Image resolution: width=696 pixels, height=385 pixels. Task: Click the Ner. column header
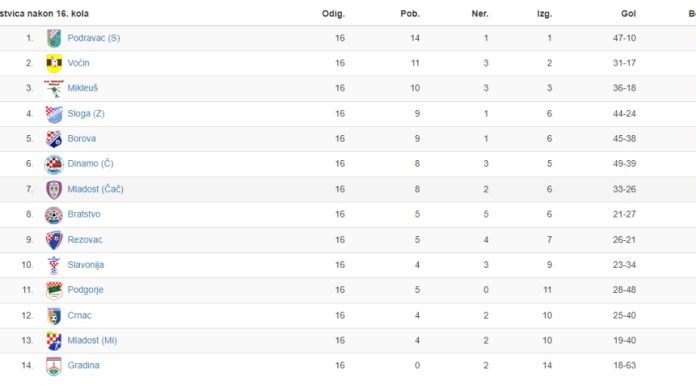point(479,13)
